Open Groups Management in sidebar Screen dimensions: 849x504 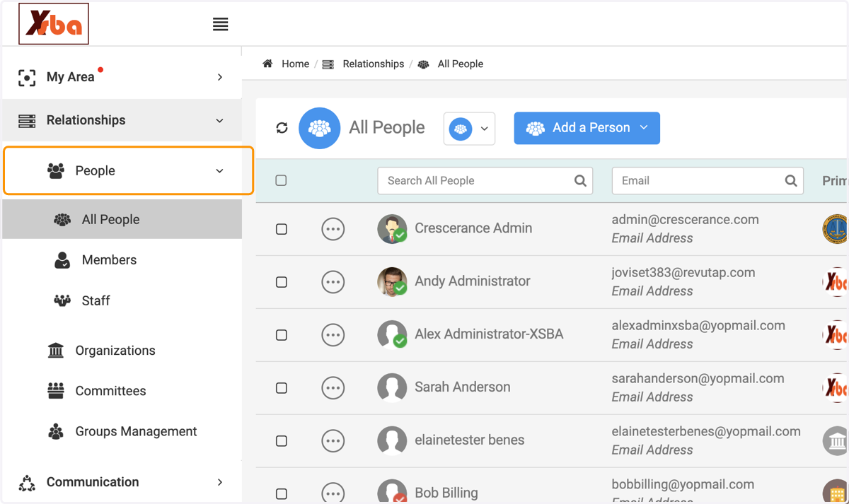click(x=136, y=431)
